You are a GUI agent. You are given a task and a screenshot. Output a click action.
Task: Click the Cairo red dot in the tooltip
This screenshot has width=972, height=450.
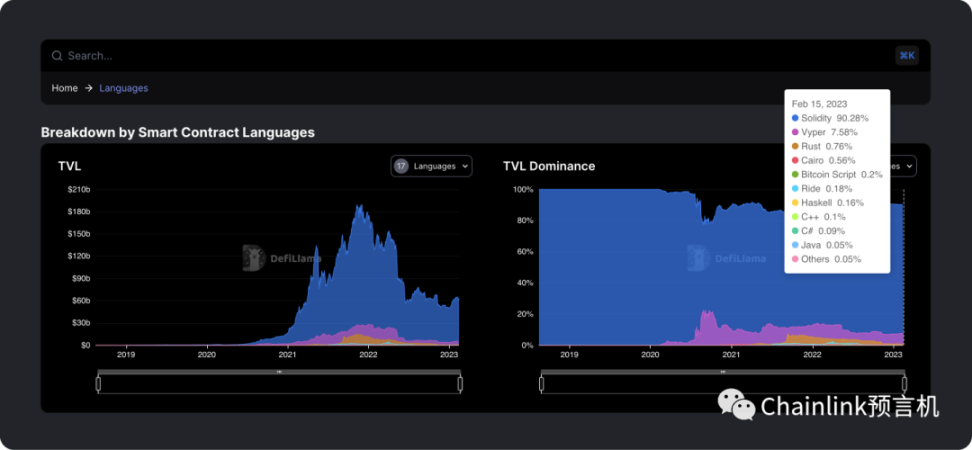pos(795,161)
